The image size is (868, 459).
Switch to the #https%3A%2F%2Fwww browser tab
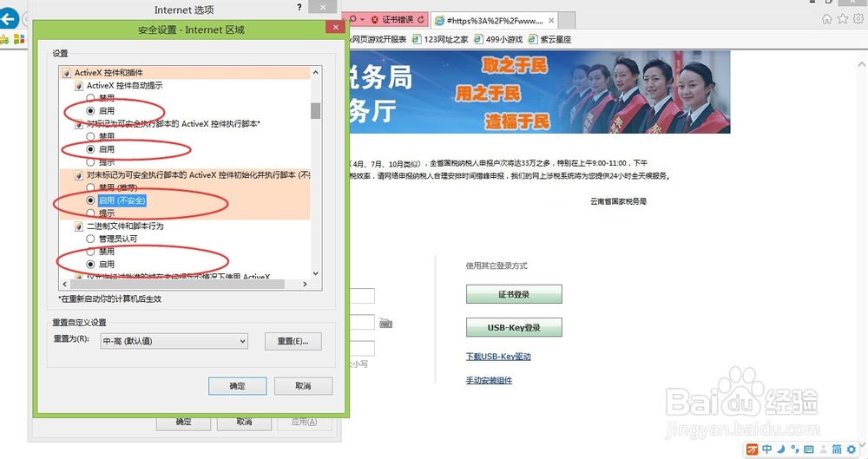pyautogui.click(x=495, y=21)
